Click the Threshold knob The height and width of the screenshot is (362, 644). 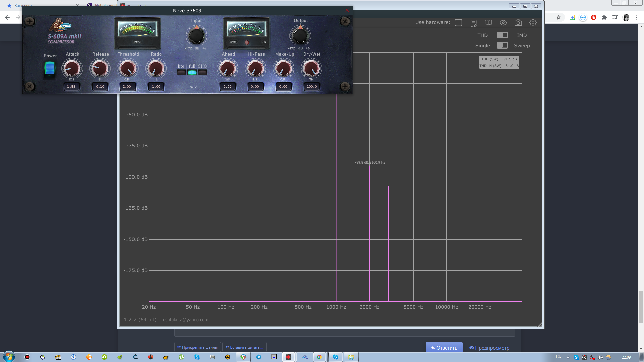tap(128, 68)
